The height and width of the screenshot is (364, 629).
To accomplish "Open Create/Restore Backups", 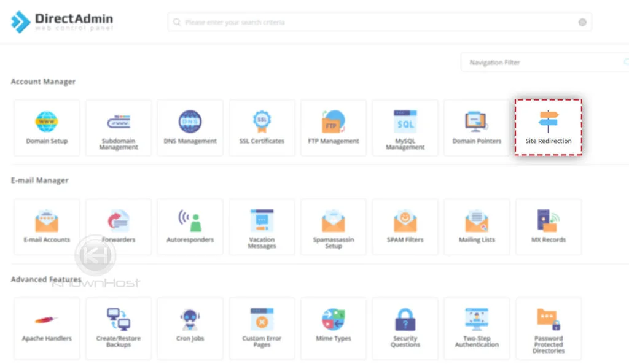I will (119, 329).
